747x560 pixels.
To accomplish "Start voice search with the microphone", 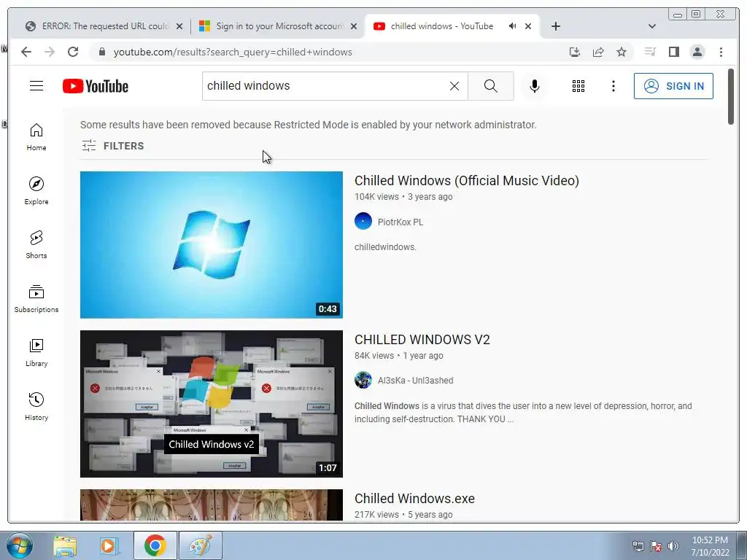I will coord(535,86).
